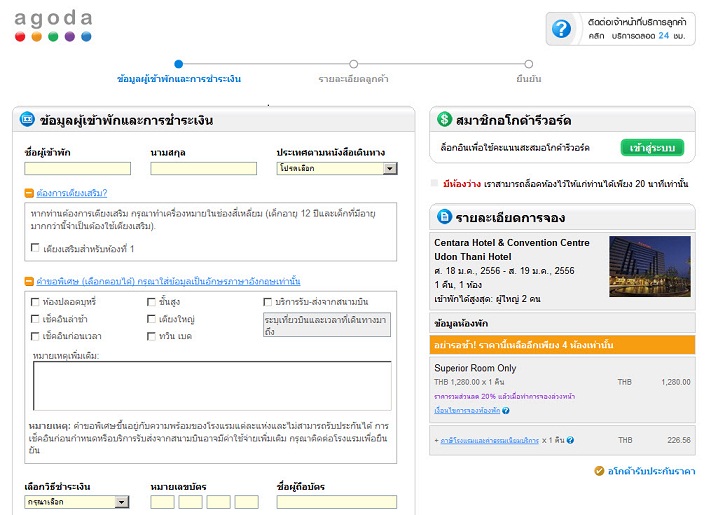The image size is (718, 515).
Task: Click the fourth card number box
Action: [x=247, y=502]
